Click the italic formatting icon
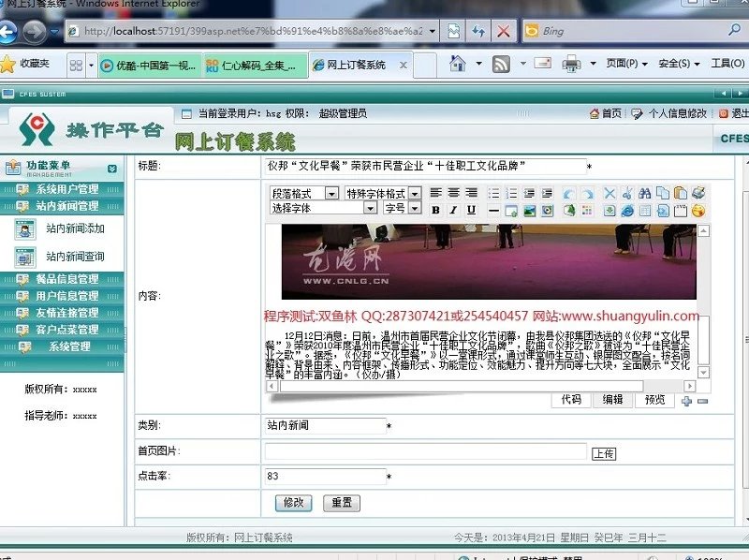Image resolution: width=749 pixels, height=560 pixels. [454, 210]
